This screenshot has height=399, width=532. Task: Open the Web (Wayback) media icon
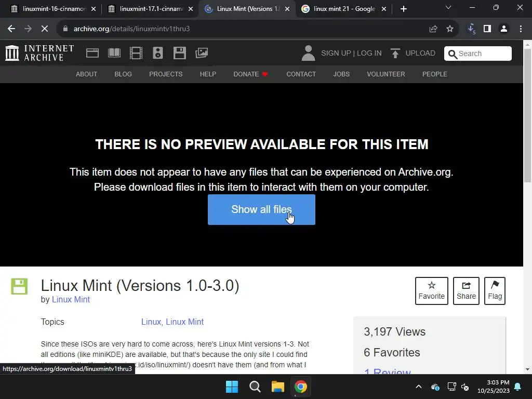92,53
